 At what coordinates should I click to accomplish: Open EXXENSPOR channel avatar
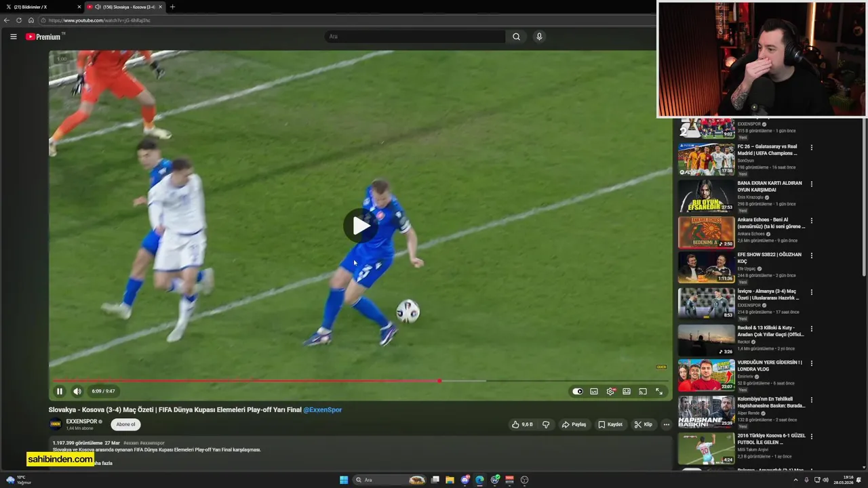[x=56, y=424]
